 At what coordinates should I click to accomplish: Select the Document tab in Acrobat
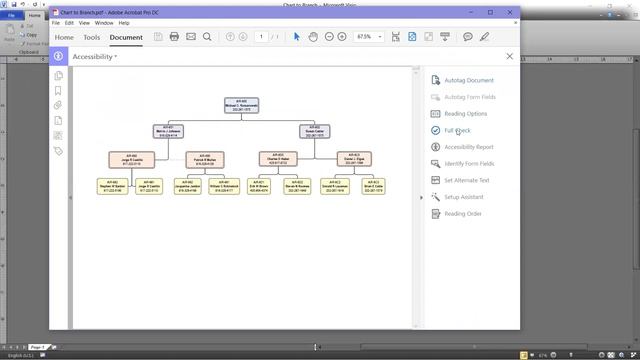click(x=126, y=37)
